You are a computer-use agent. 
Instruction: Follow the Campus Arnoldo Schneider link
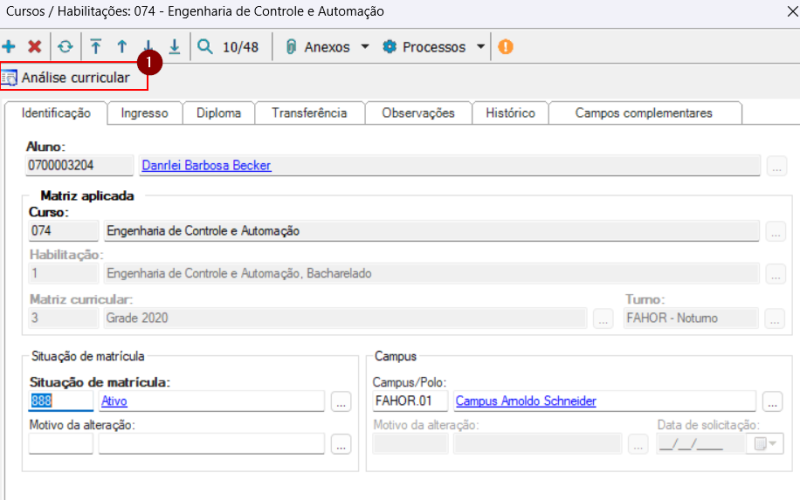[x=525, y=401]
